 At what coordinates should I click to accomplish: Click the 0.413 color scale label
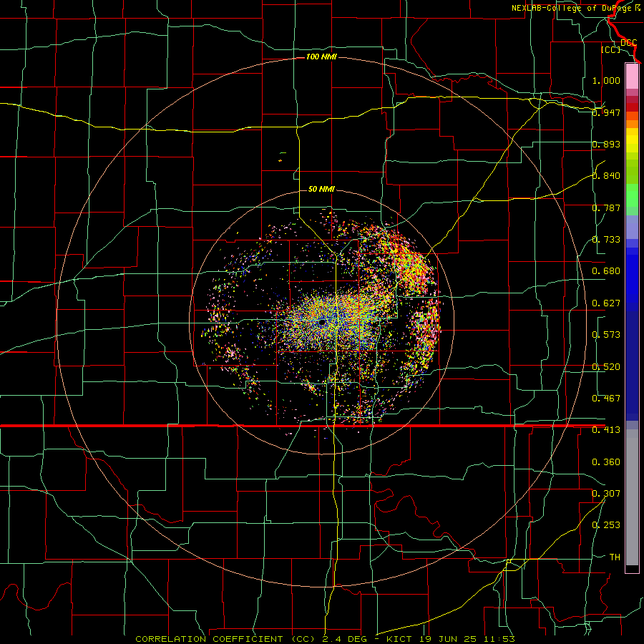606,430
